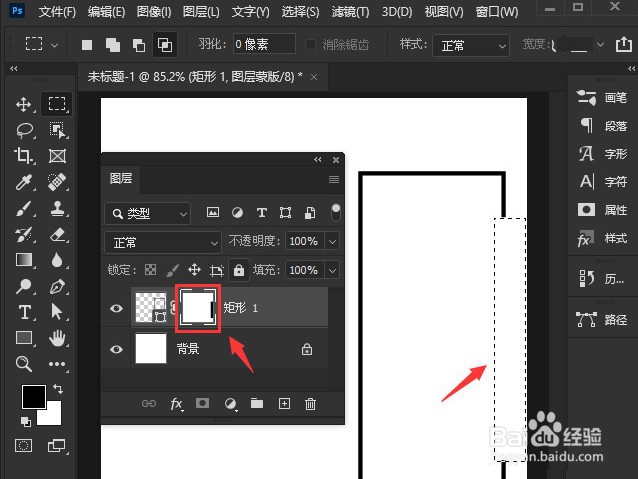
Task: Select the Gradient tool
Action: pos(24,260)
